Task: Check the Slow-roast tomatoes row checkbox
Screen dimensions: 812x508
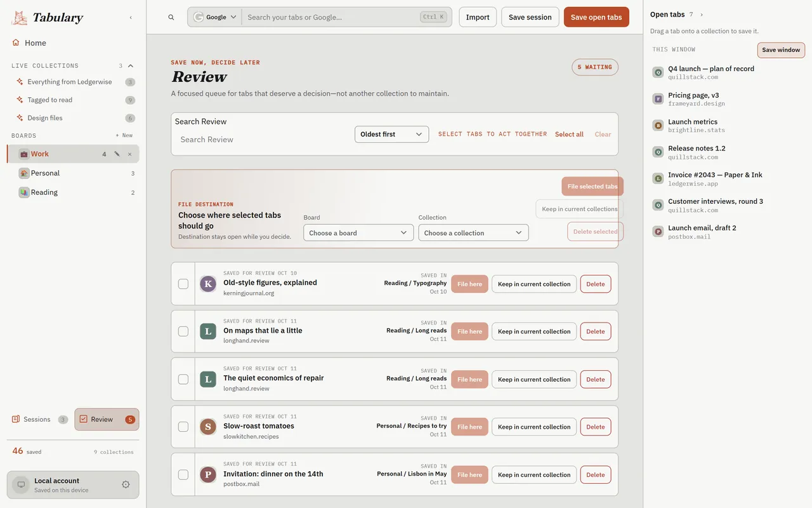Action: tap(183, 427)
